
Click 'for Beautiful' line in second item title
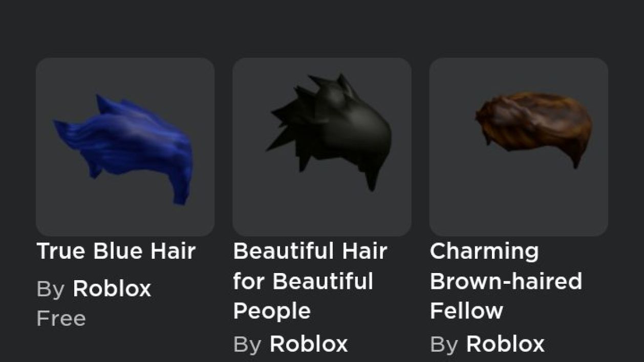[x=303, y=281]
